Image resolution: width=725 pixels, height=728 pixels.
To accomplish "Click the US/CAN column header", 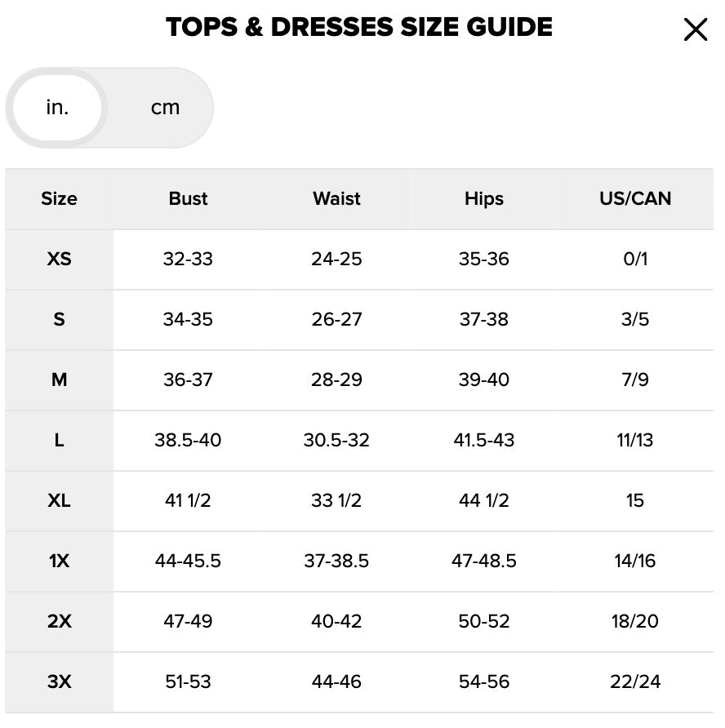I will click(x=635, y=198).
